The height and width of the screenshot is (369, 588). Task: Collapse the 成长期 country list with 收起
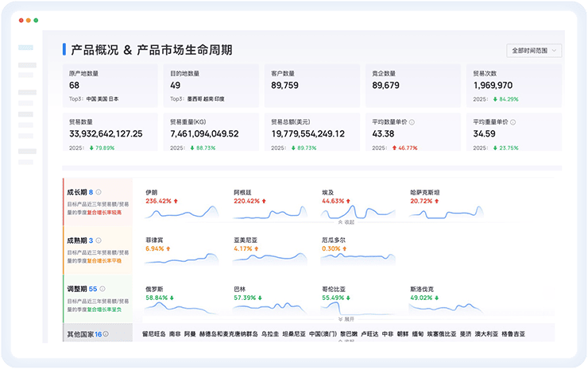point(346,222)
